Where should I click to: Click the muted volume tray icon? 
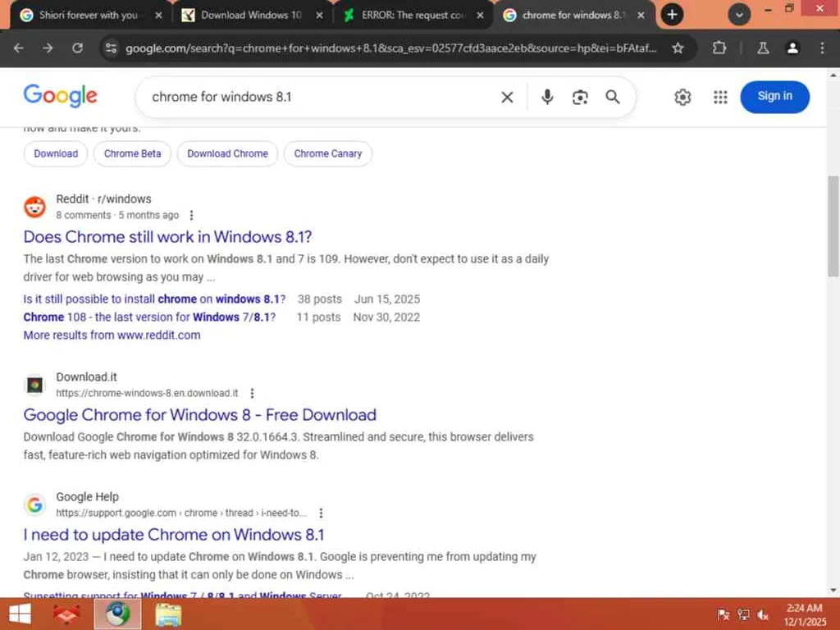(x=763, y=614)
